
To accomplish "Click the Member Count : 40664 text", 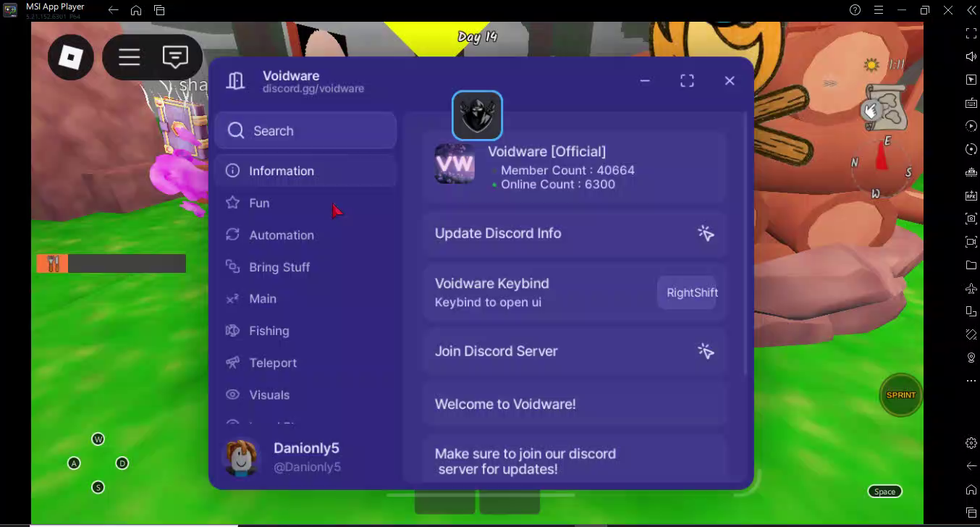I will [567, 171].
